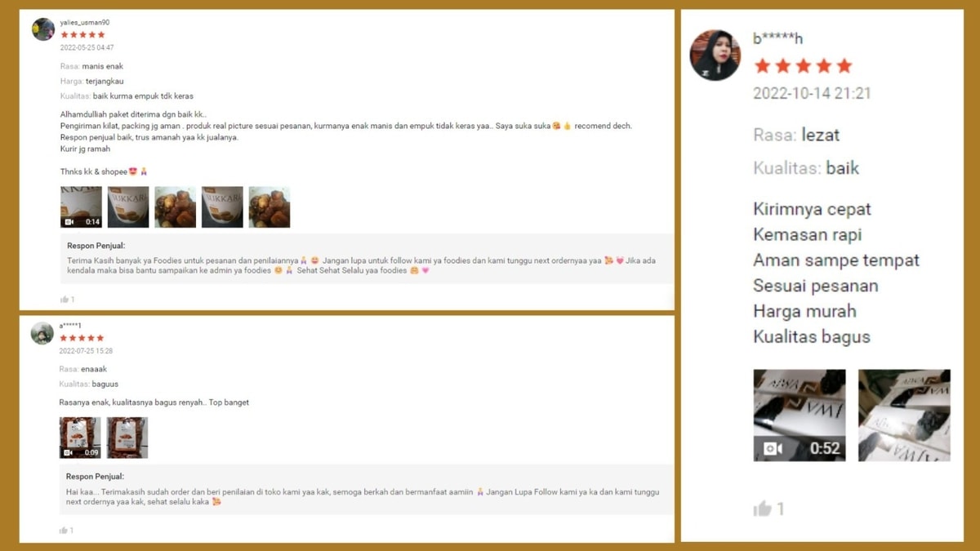Open a*****1 user avatar
The image size is (980, 551).
[42, 333]
